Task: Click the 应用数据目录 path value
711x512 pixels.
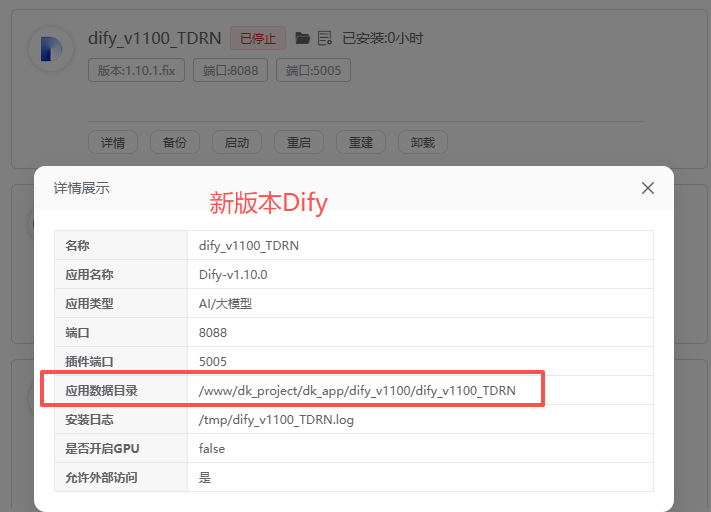Action: 357,391
